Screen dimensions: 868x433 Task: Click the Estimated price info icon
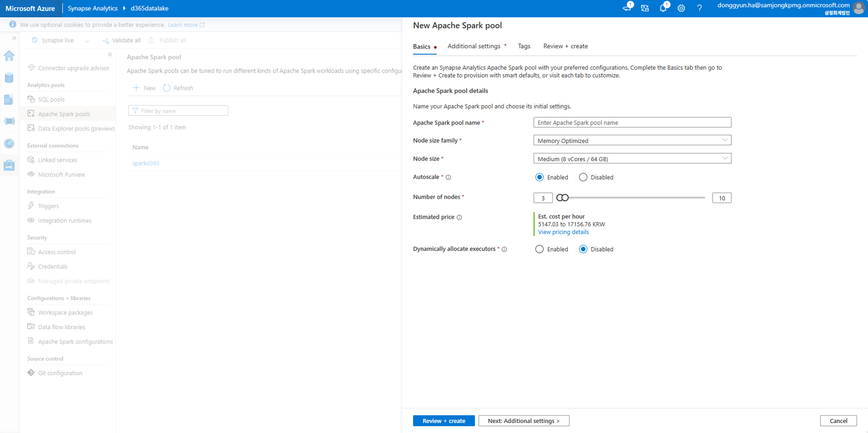(x=459, y=217)
